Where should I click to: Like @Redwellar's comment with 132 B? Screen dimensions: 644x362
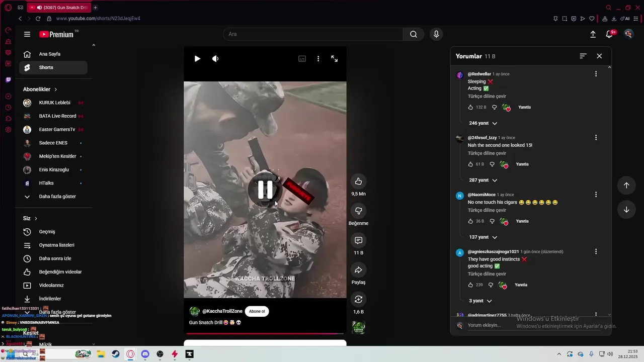(x=470, y=107)
